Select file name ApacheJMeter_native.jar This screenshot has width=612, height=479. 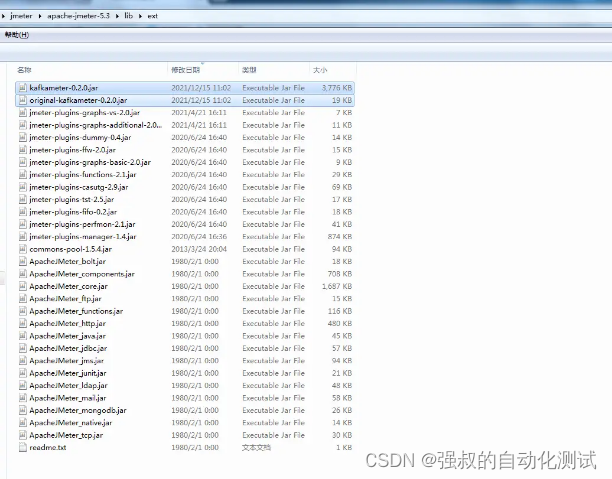point(71,423)
